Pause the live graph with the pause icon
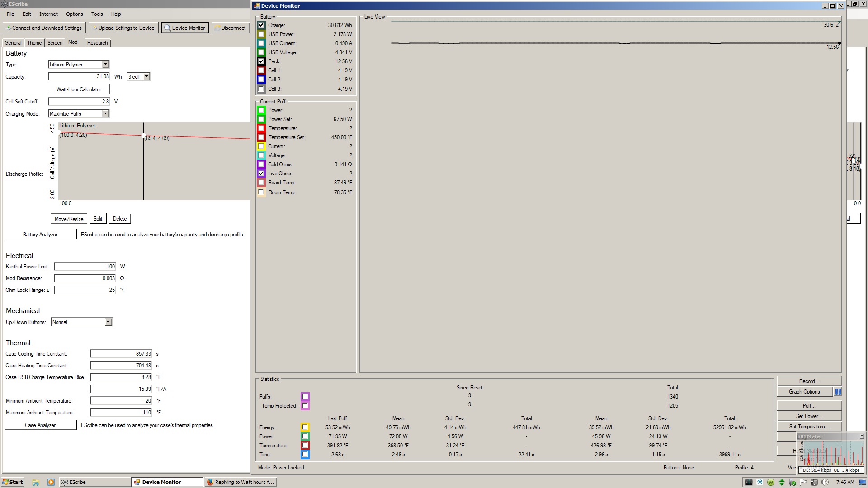 [x=838, y=392]
